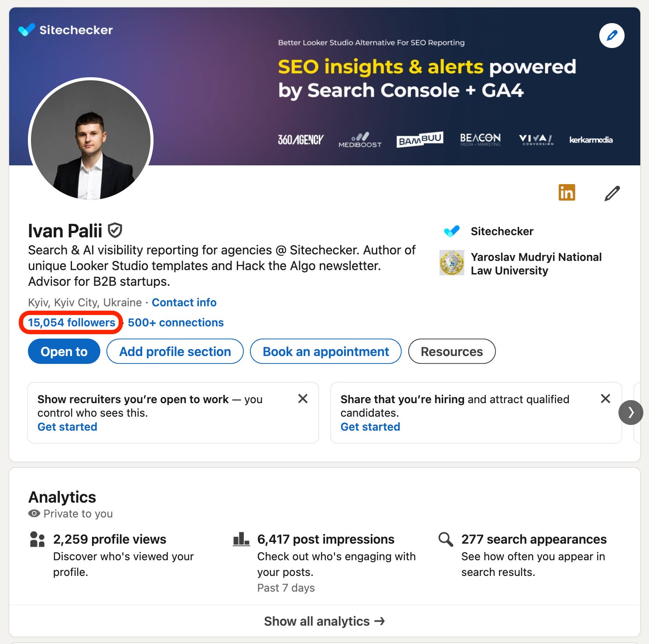The image size is (649, 644).
Task: Click the profile views people icon
Action: tap(37, 539)
